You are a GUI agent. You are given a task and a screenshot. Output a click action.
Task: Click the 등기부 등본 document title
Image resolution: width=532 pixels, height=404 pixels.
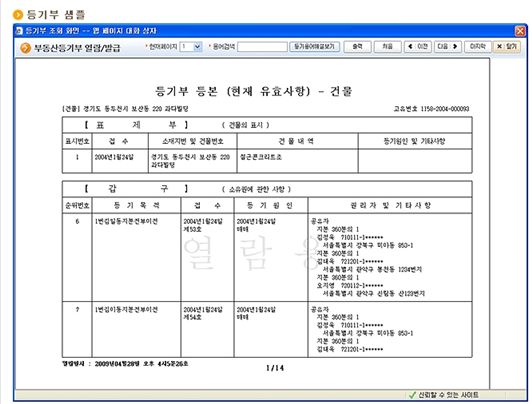254,91
